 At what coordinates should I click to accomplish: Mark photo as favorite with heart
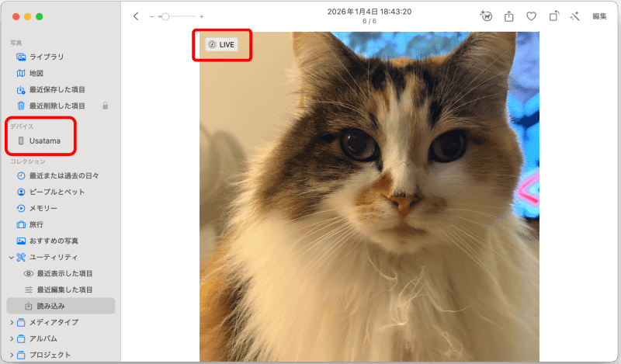tap(531, 16)
